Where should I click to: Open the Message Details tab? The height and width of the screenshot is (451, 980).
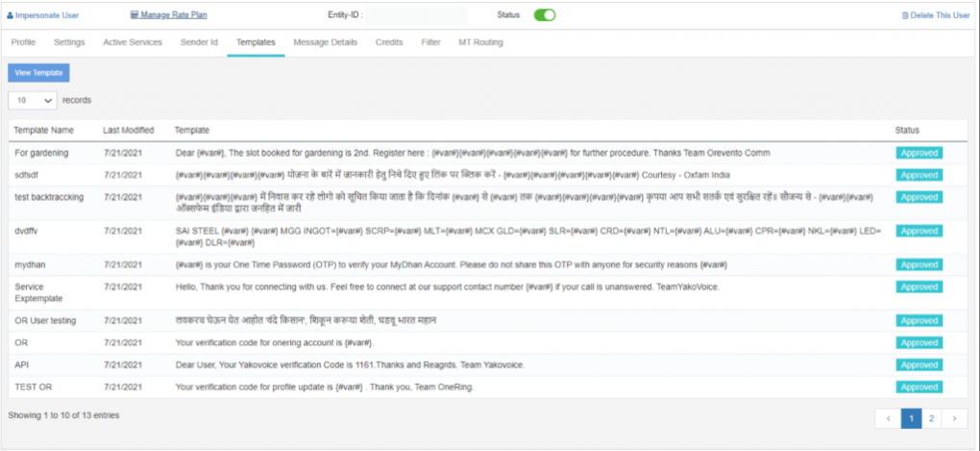[325, 42]
